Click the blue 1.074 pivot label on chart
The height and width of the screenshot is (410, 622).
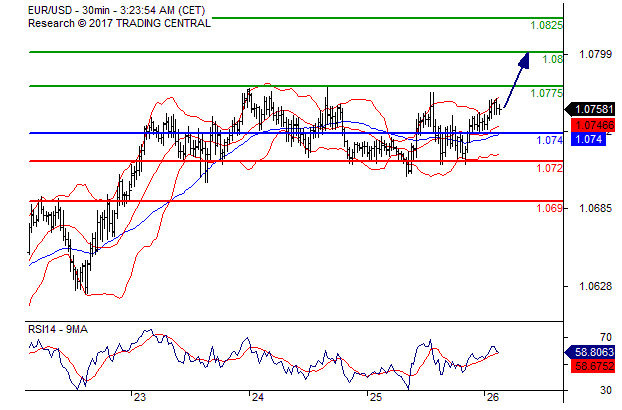549,140
